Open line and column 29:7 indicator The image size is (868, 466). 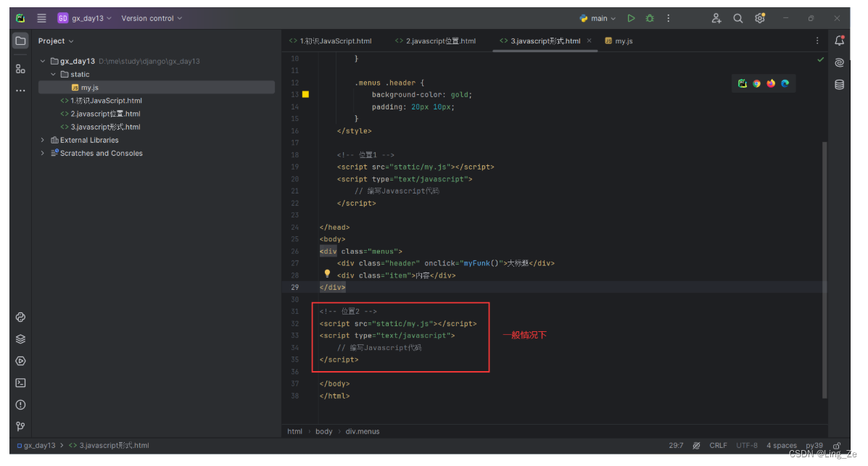point(676,446)
